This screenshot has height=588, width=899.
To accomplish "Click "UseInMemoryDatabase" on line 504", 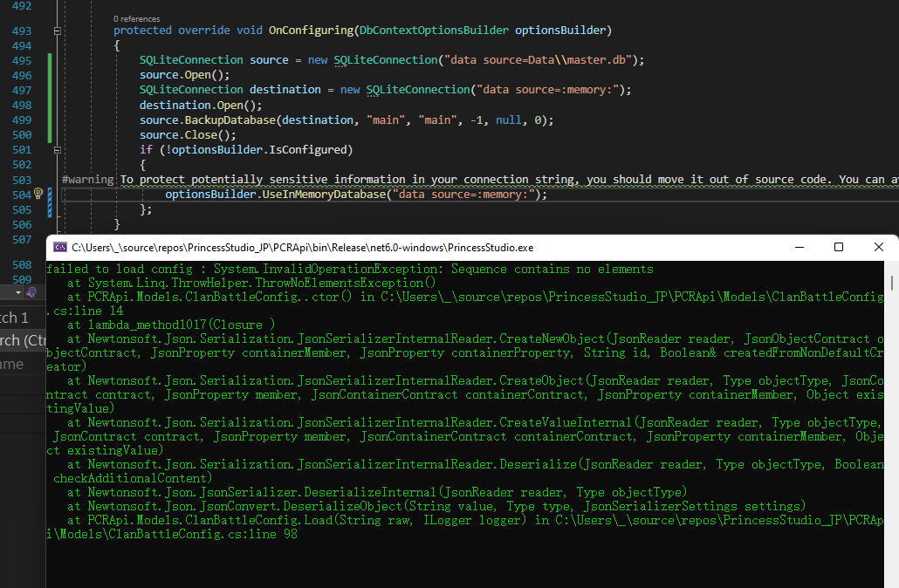I will tap(324, 195).
